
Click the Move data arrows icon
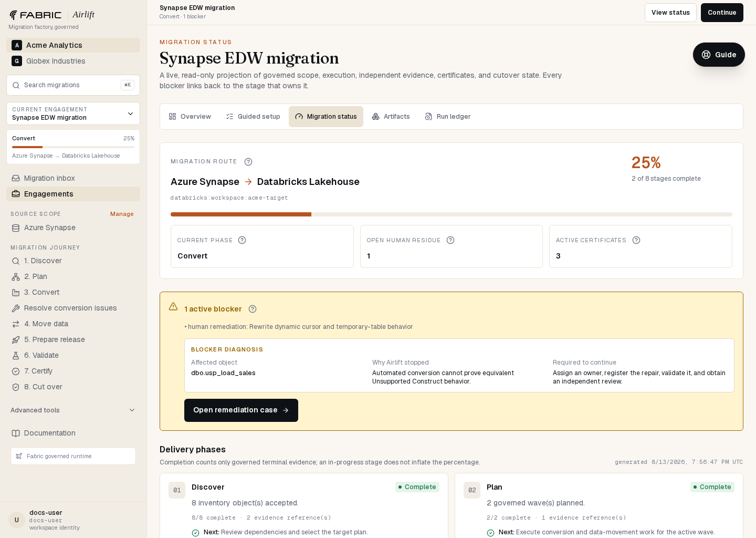click(x=16, y=324)
